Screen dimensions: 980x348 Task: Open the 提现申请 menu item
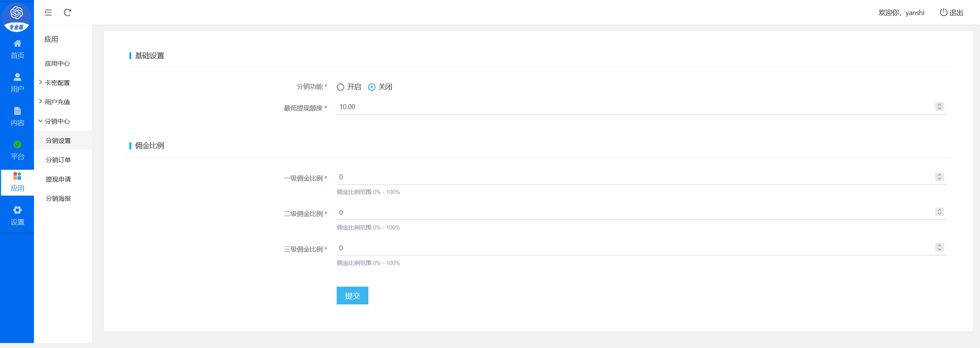point(58,179)
